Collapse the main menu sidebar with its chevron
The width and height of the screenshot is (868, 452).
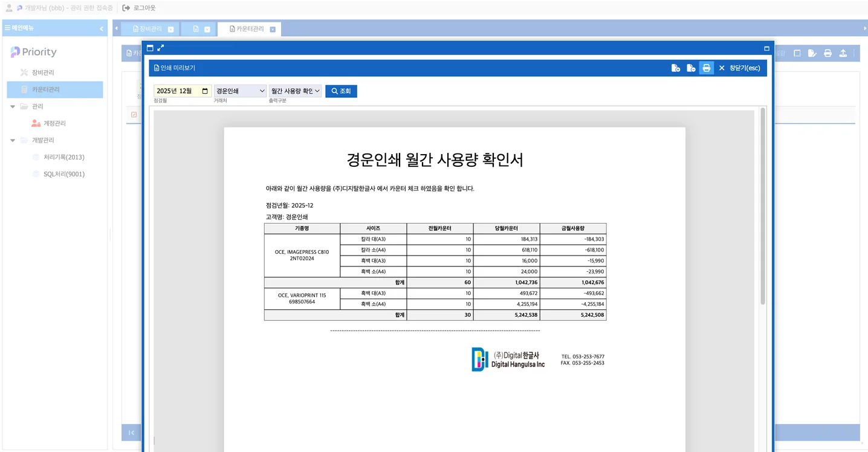[102, 28]
